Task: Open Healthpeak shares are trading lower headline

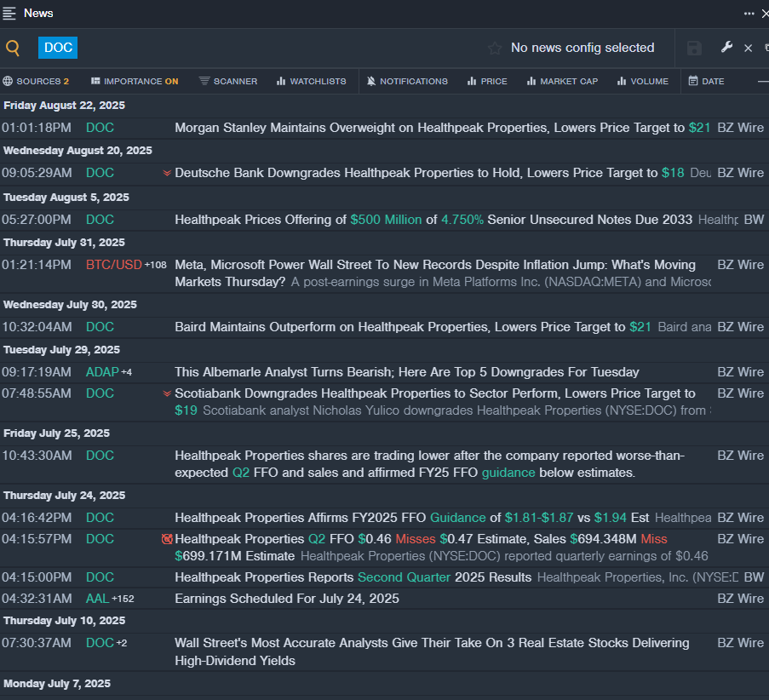Action: [429, 463]
